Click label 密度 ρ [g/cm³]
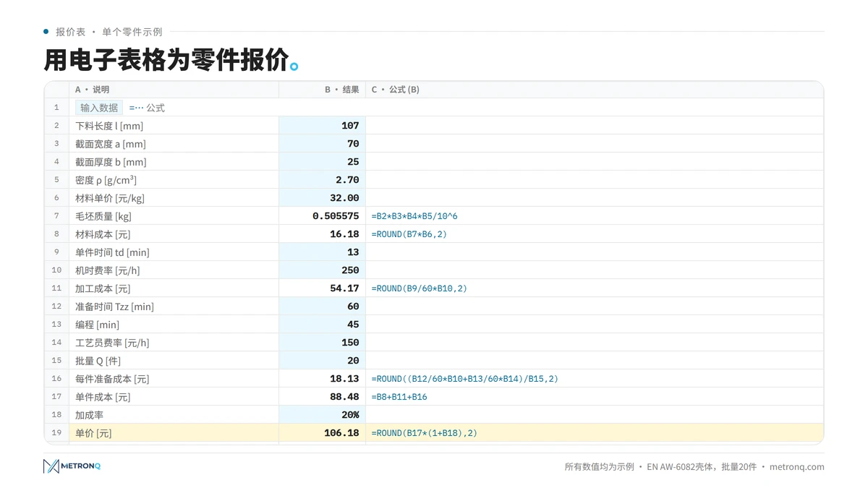The height and width of the screenshot is (488, 868). 106,180
